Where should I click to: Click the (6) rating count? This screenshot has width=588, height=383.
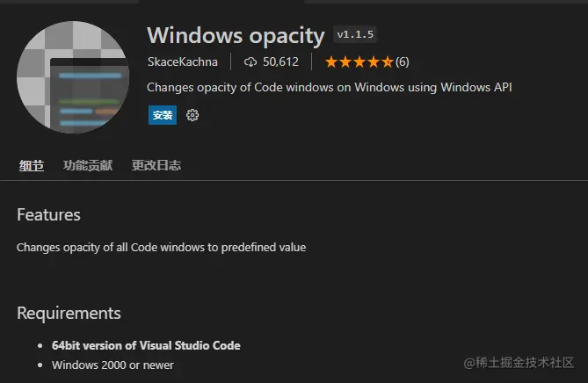[x=402, y=62]
